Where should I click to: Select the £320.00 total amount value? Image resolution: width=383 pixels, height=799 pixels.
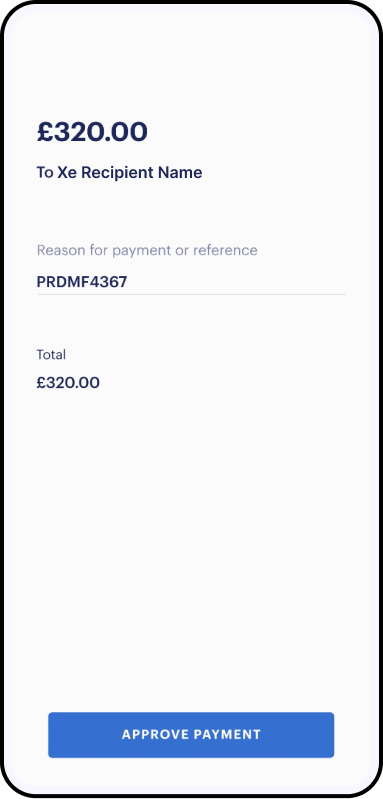click(x=68, y=383)
